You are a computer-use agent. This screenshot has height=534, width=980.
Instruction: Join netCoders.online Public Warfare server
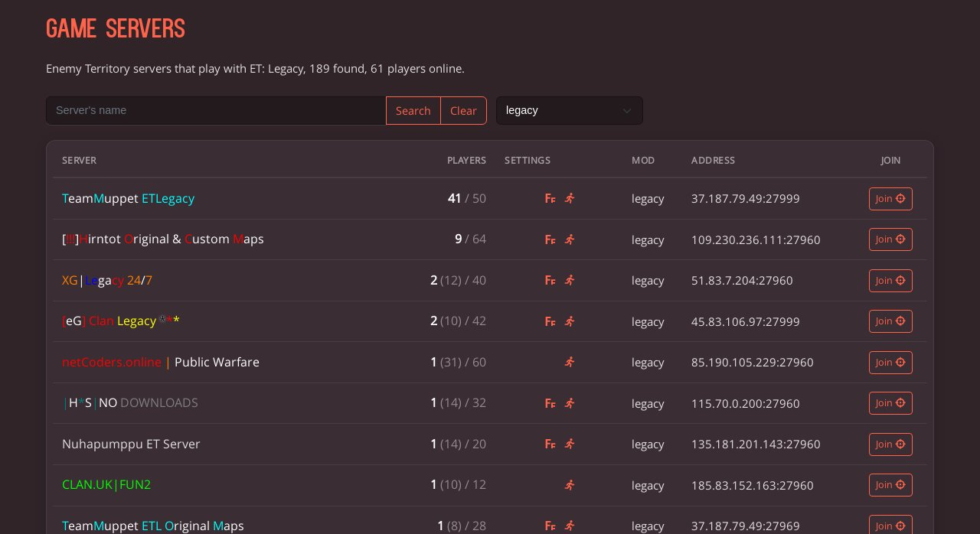point(890,363)
